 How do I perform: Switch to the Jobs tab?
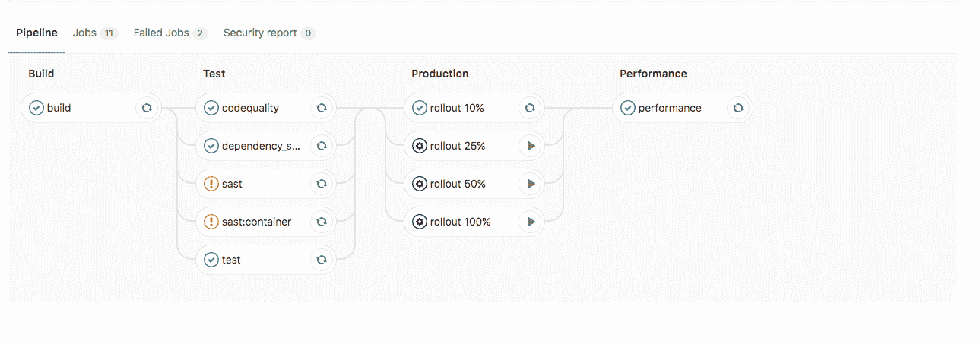click(95, 33)
